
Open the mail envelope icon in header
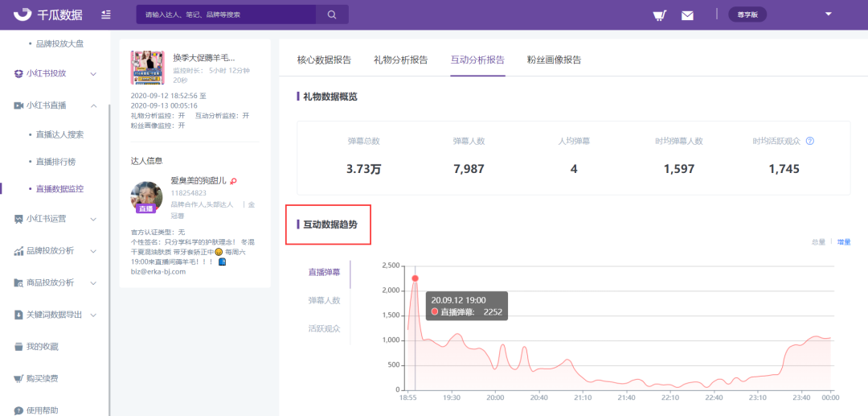click(687, 14)
